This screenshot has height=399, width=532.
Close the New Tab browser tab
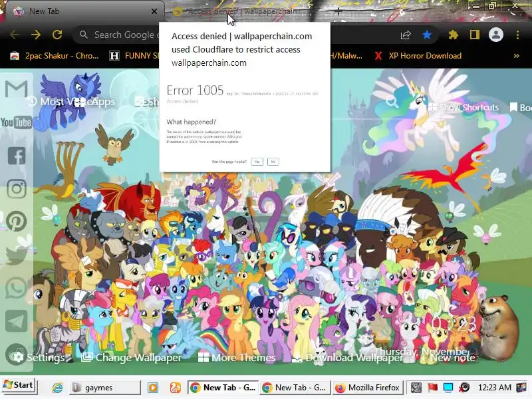(154, 11)
